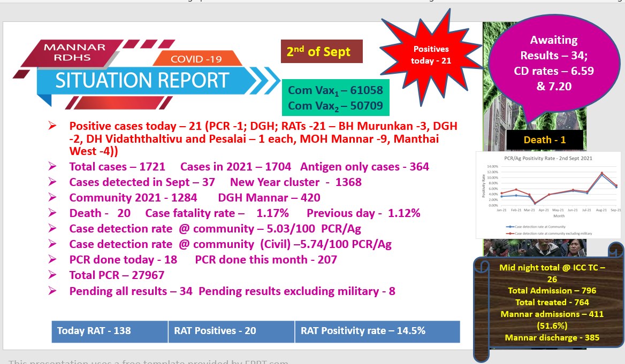Click the bullet arrow beside Total PCR
Image resolution: width=625 pixels, height=364 pixels.
pos(52,275)
